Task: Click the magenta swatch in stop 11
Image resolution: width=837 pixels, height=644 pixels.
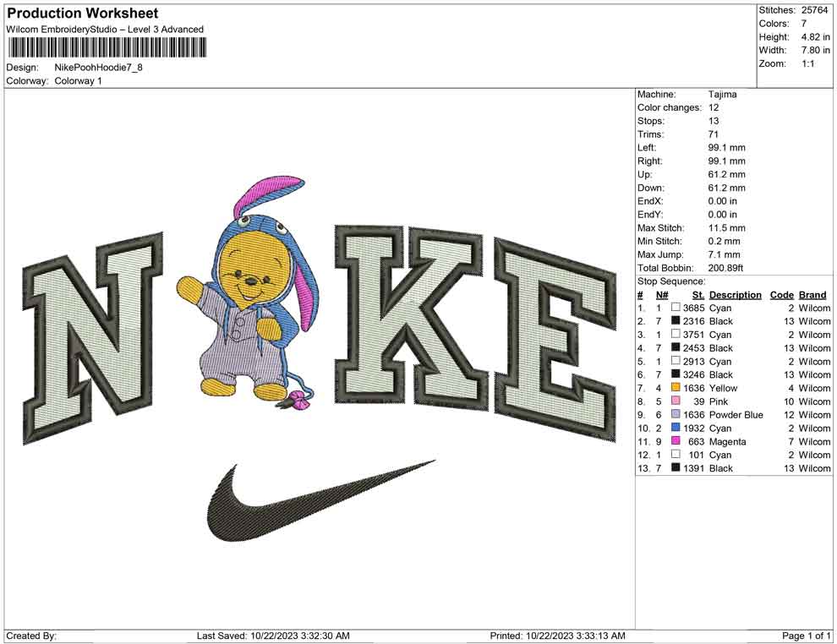Action: [x=676, y=440]
